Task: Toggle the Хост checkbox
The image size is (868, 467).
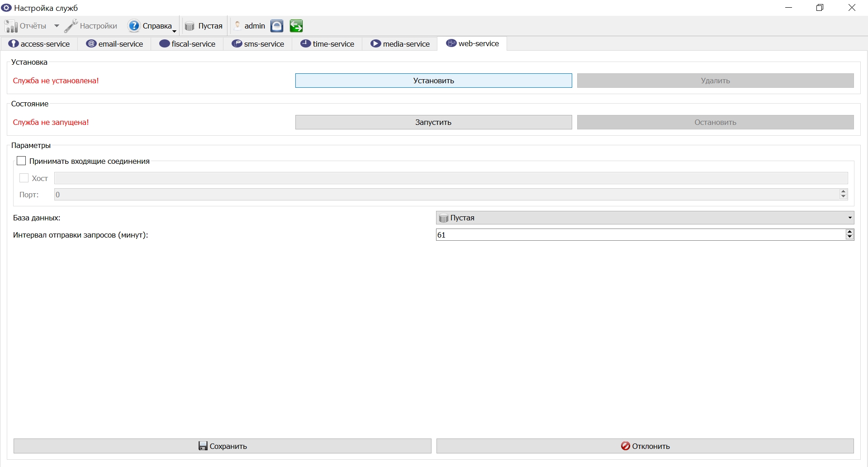Action: 24,178
